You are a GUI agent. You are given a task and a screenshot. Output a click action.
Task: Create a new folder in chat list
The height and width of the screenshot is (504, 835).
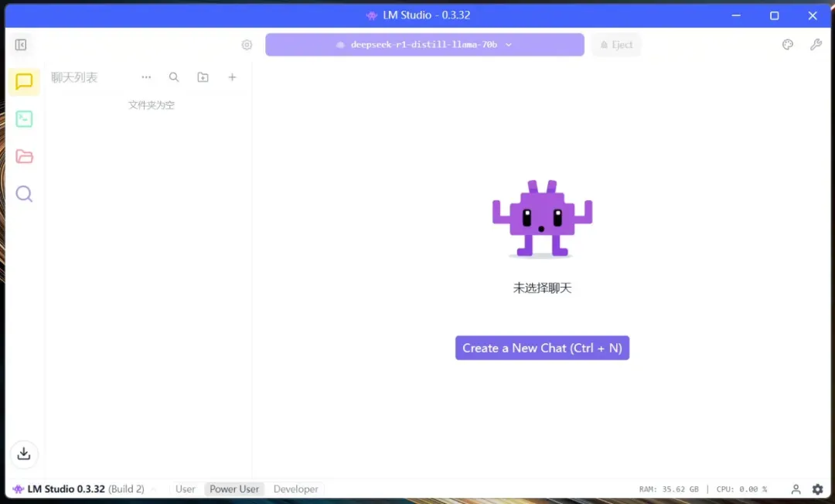[203, 77]
